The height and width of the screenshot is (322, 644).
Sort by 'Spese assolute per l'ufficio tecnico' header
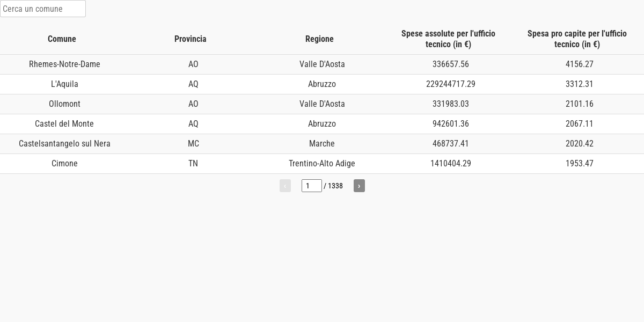pos(448,39)
